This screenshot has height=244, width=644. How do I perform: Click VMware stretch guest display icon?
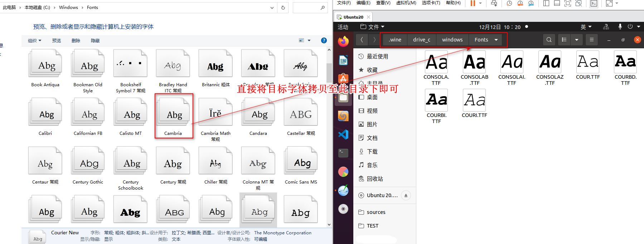(x=609, y=3)
